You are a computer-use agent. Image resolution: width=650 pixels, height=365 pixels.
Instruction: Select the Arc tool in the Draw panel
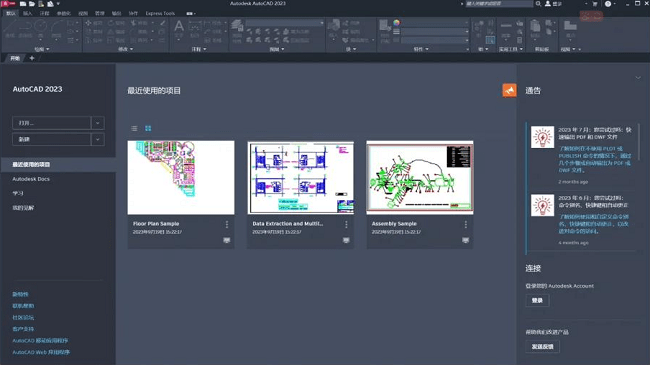[x=57, y=28]
